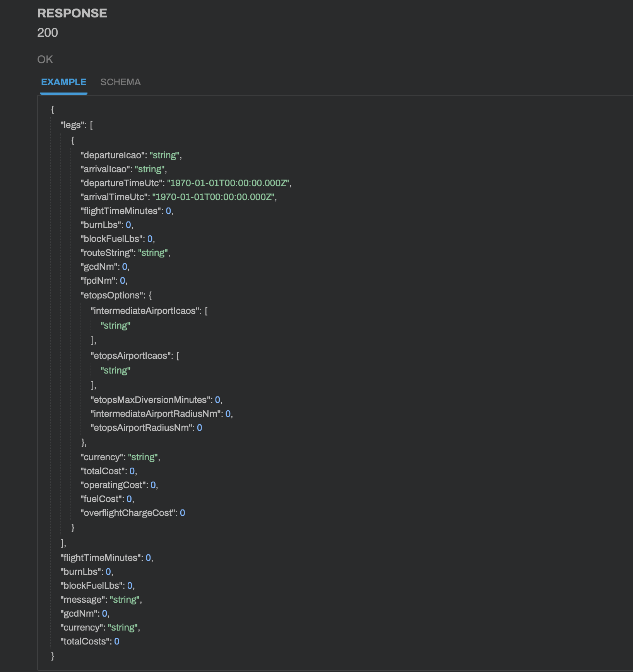Click the arrivalTimeUtc timestamp value
Image resolution: width=633 pixels, height=672 pixels.
point(214,197)
